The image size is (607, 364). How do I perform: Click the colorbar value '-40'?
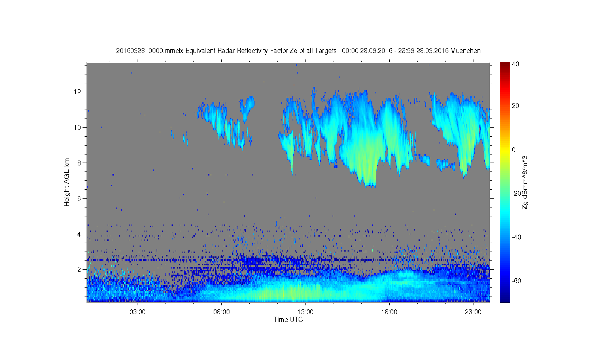click(516, 237)
